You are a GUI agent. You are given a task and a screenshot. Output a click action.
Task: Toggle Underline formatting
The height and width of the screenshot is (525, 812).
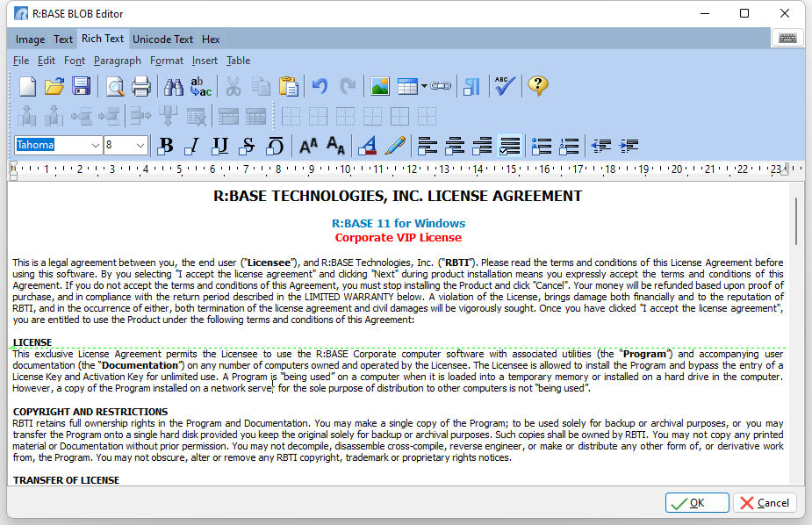click(x=220, y=146)
